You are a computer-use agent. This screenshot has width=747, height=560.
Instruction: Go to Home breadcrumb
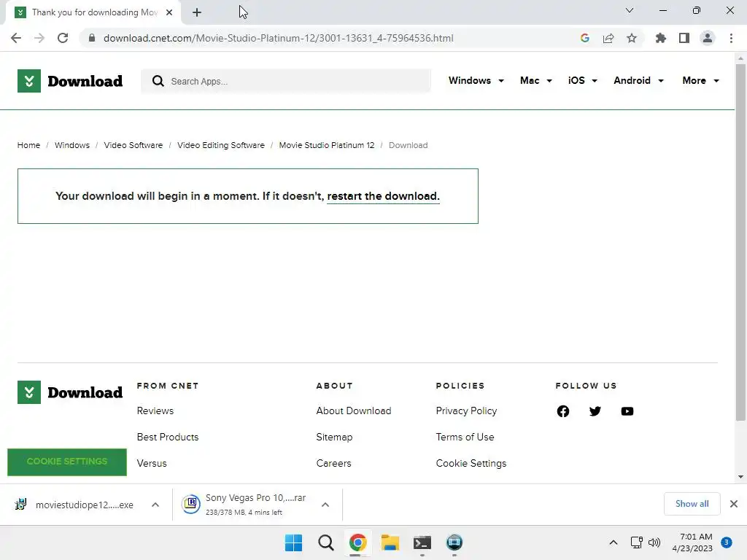[28, 145]
